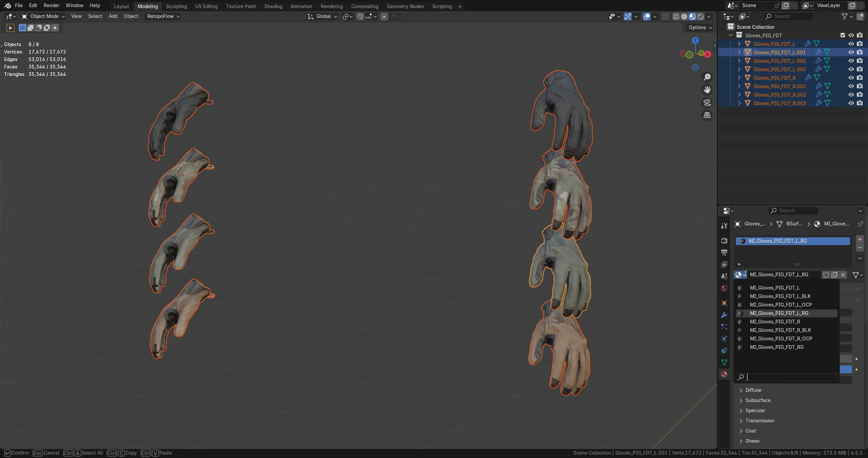Screen dimensions: 868x458
Task: Switch to perspective/orthographic grid icon
Action: click(x=707, y=116)
